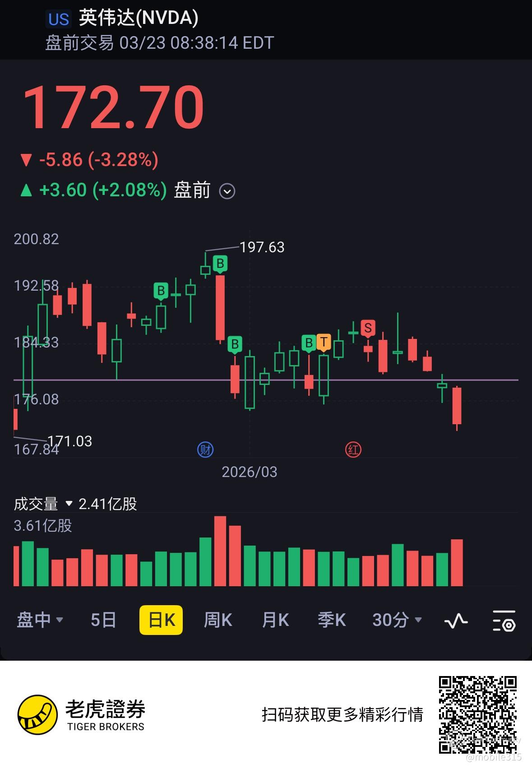
Task: Tap the blue 财 earnings marker
Action: (206, 449)
